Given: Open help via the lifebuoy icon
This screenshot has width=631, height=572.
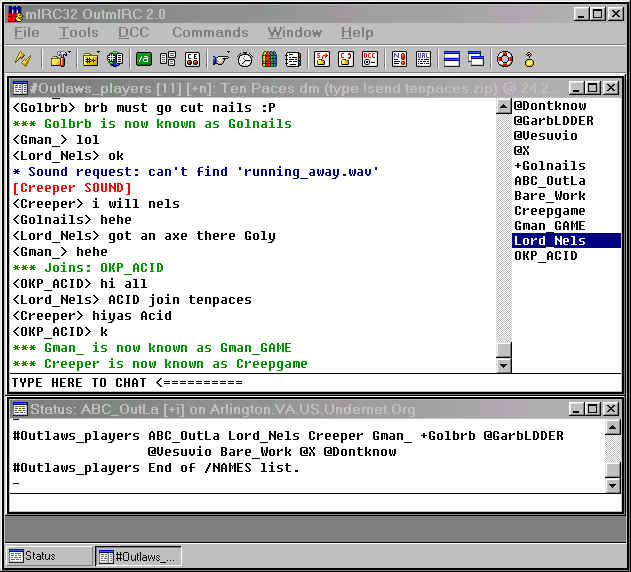Looking at the screenshot, I should 504,59.
